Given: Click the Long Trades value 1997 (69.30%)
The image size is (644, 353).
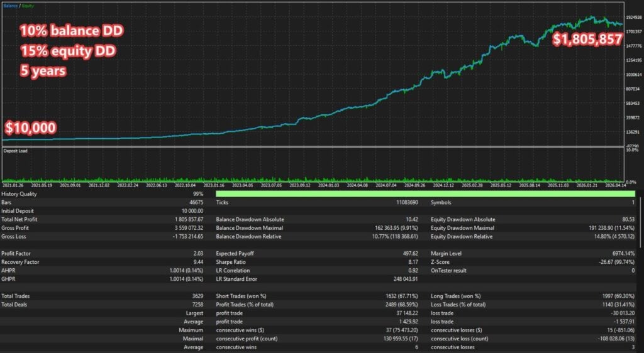Looking at the screenshot, I should click(618, 296).
